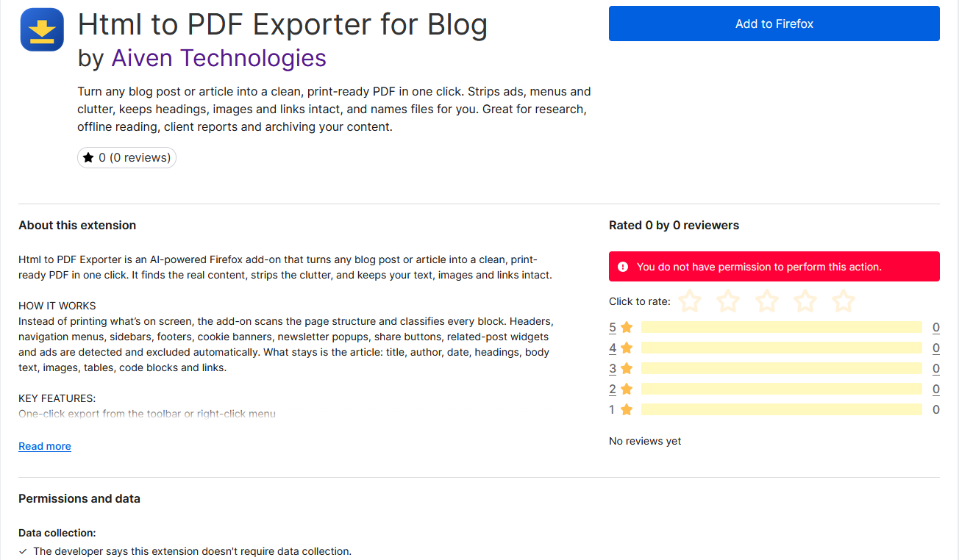Click the 3-star rating progress bar
Viewport: 959px width, 560px height.
(x=781, y=369)
